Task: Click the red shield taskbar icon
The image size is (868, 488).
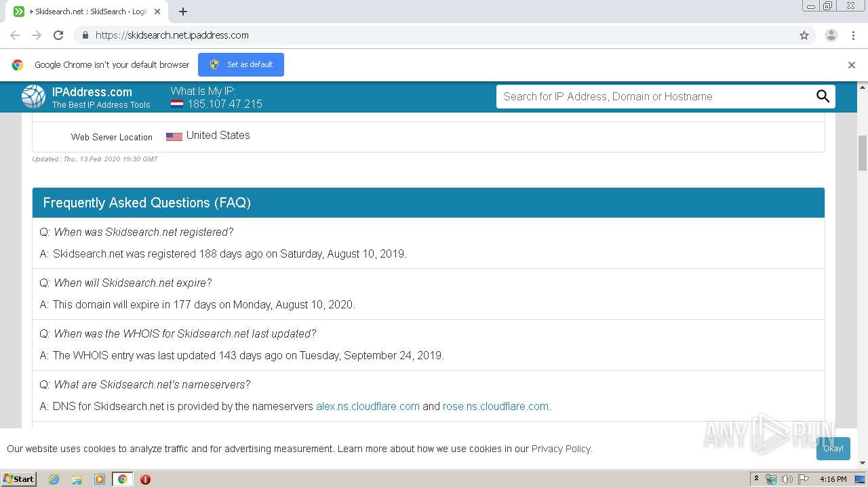Action: click(x=145, y=479)
